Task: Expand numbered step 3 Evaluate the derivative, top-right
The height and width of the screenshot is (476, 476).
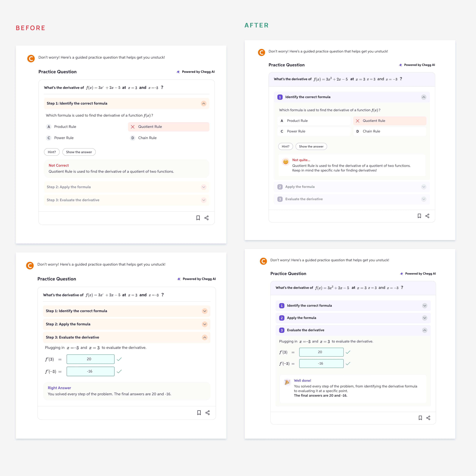Action: point(424,199)
